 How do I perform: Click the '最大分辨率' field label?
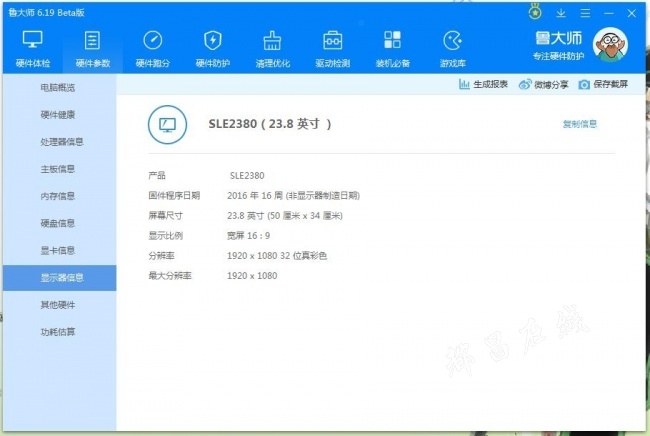tap(170, 276)
